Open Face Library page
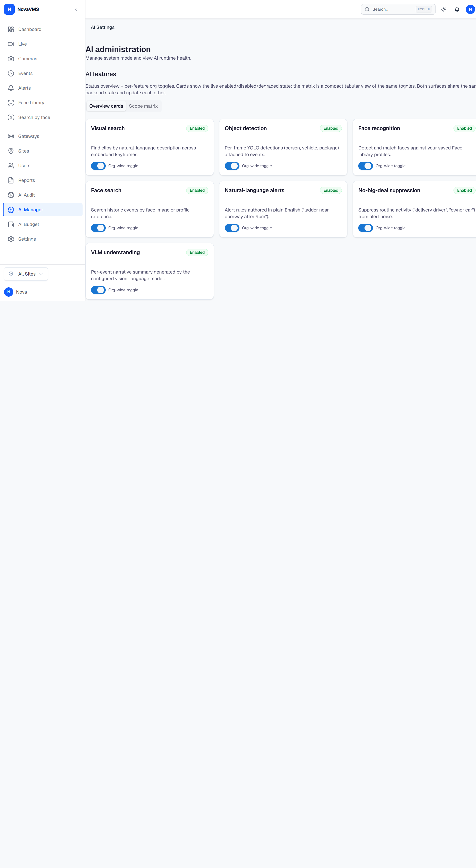The width and height of the screenshot is (476, 868). (43, 103)
